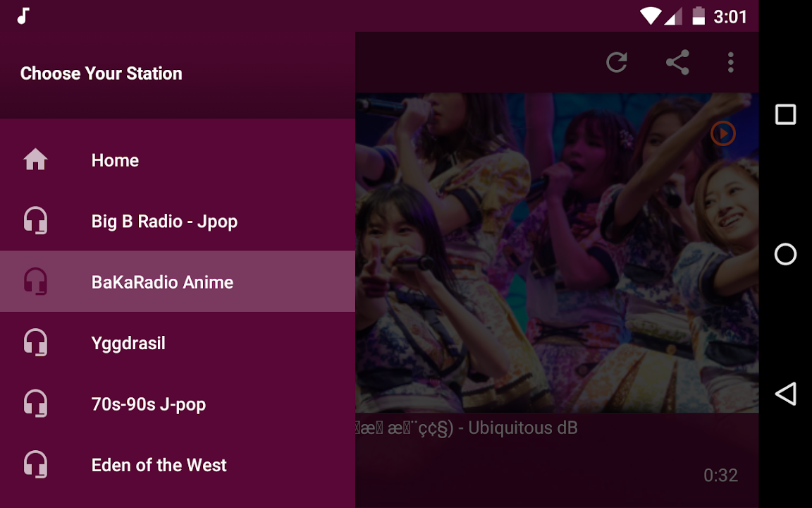Tap the Android back navigation button
The image size is (812, 508).
785,394
